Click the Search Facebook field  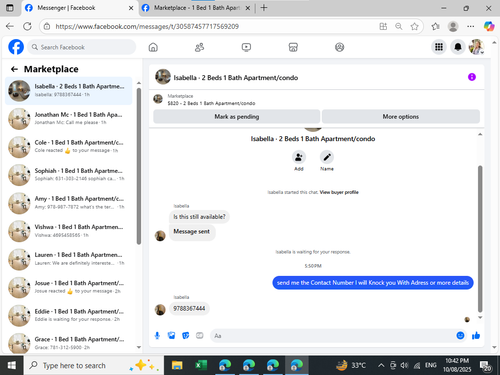click(82, 47)
